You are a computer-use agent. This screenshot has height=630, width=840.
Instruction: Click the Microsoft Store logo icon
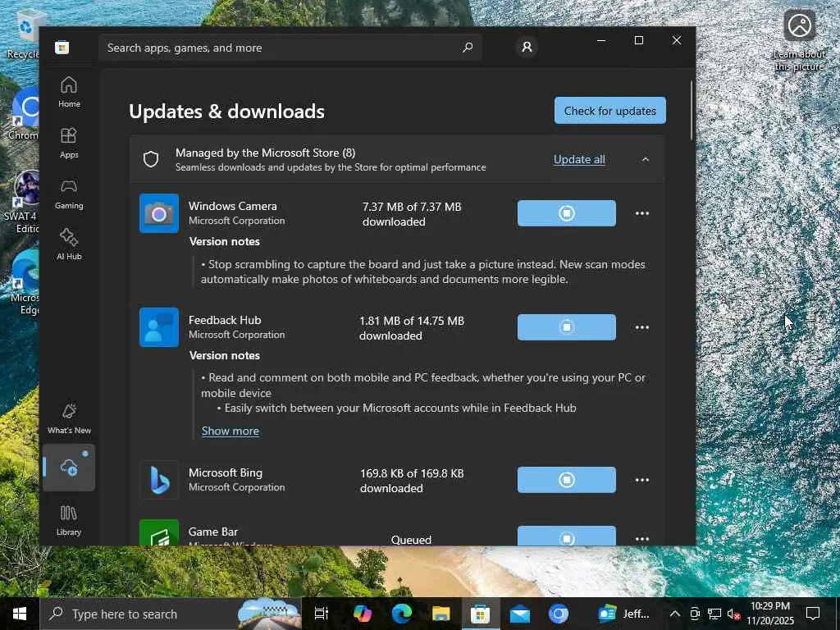(x=62, y=47)
